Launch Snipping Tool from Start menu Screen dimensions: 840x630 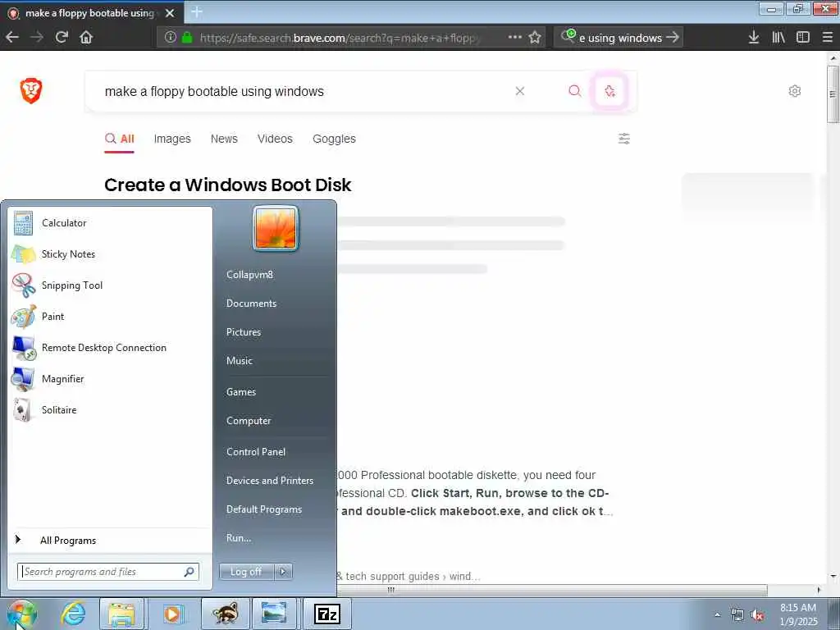pos(111,285)
